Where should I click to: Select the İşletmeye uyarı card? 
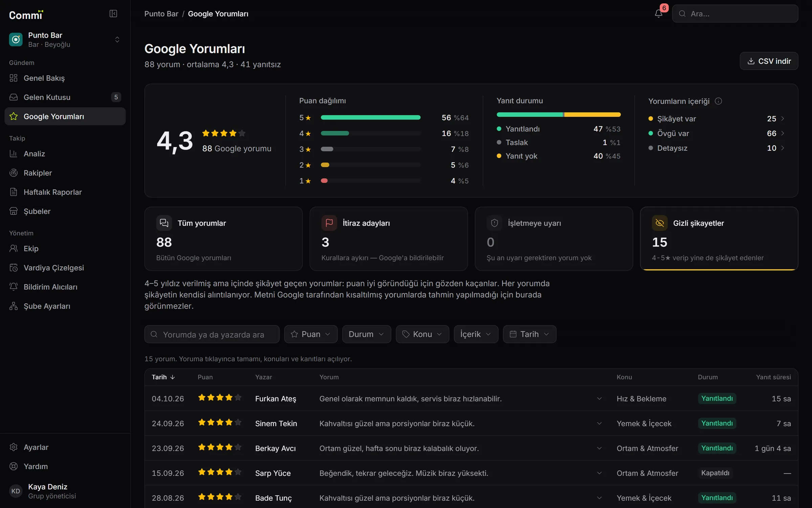click(x=554, y=239)
